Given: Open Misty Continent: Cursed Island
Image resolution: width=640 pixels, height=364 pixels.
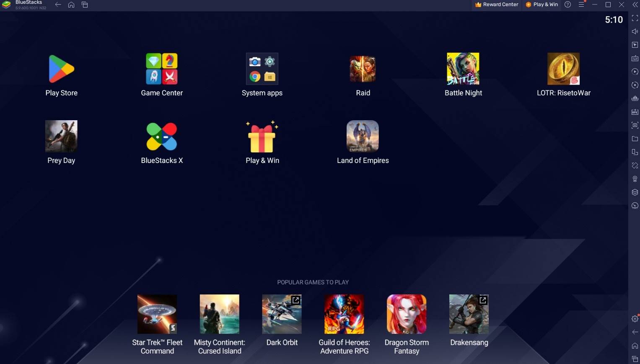Looking at the screenshot, I should [220, 314].
